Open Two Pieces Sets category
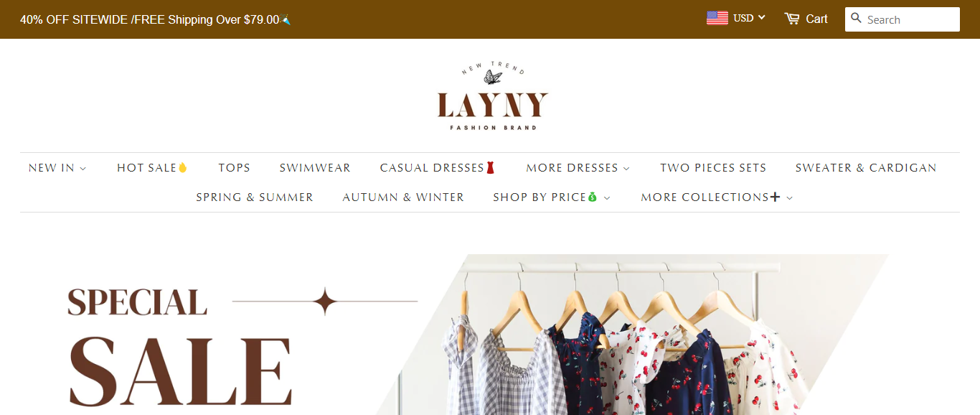The width and height of the screenshot is (980, 415). point(713,168)
